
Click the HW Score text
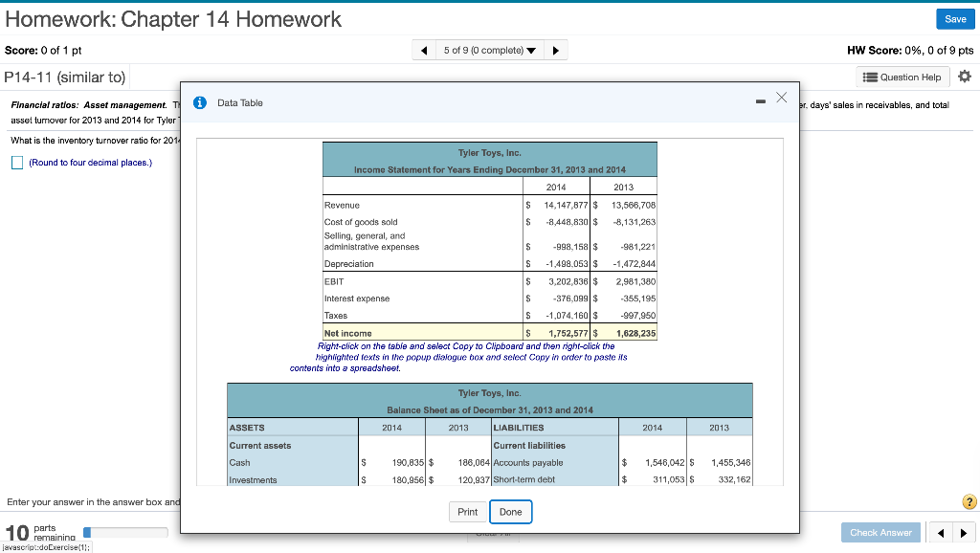(910, 50)
